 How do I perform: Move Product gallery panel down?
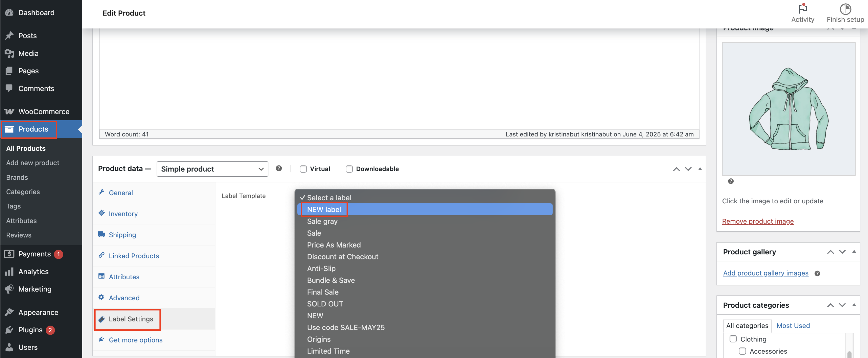click(842, 252)
